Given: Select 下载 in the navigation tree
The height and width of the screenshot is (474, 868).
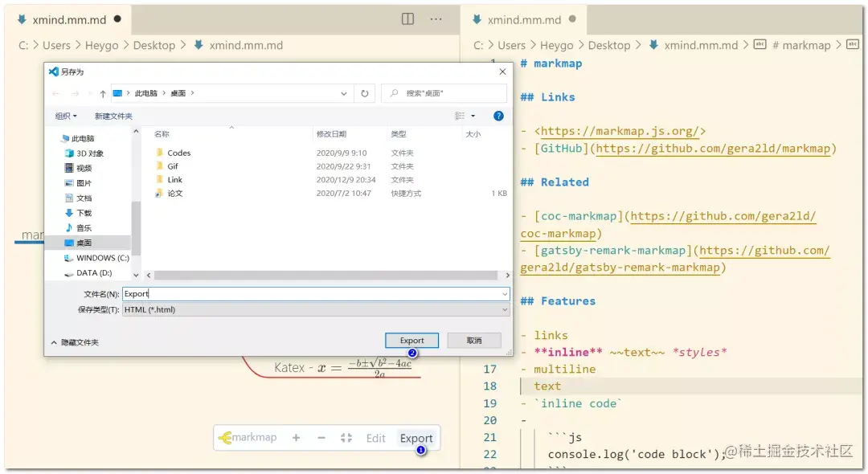Looking at the screenshot, I should pos(78,213).
